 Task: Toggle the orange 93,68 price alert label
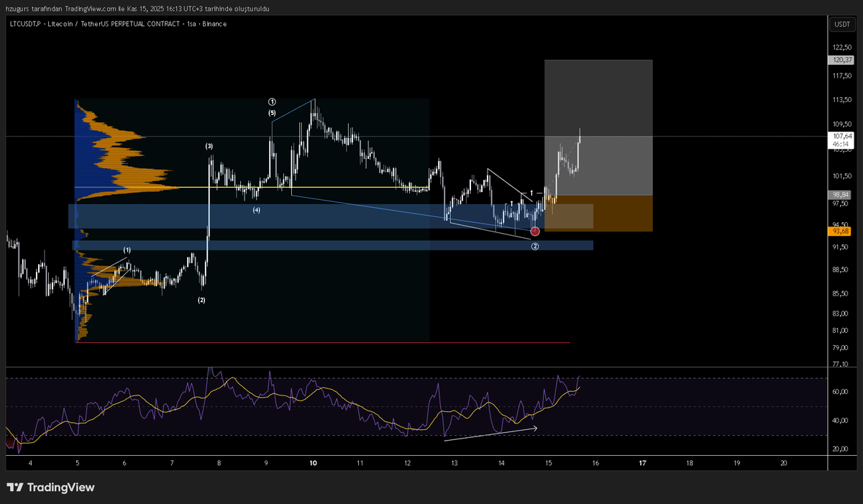pyautogui.click(x=839, y=232)
